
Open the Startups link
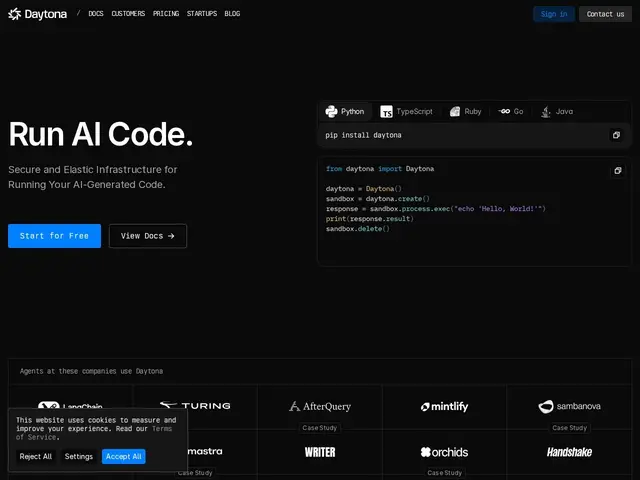pos(202,13)
